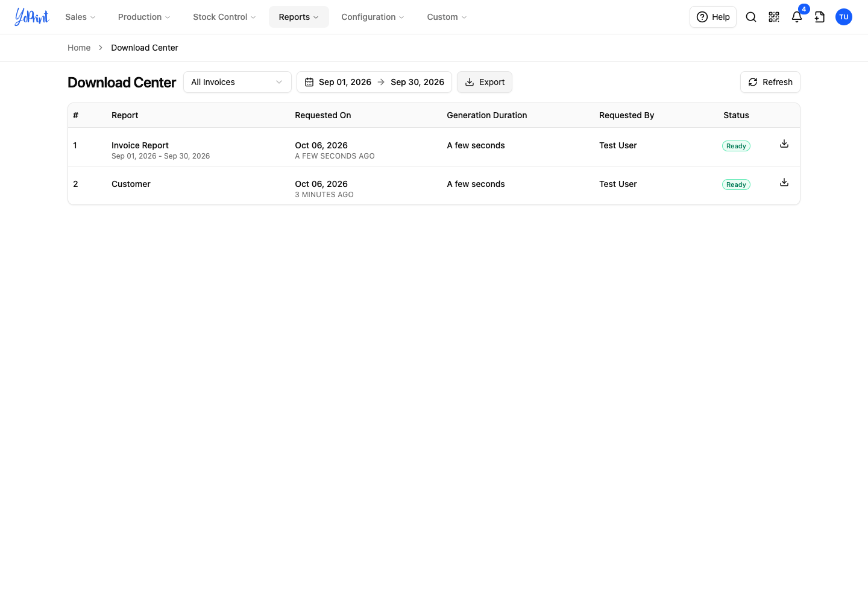Open the Custom menu

447,17
